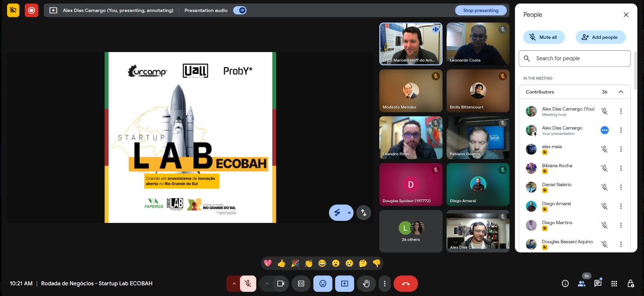Viewport: 644px width, 296px height.
Task: Open more options for Daniel Nalério
Action: (621, 187)
